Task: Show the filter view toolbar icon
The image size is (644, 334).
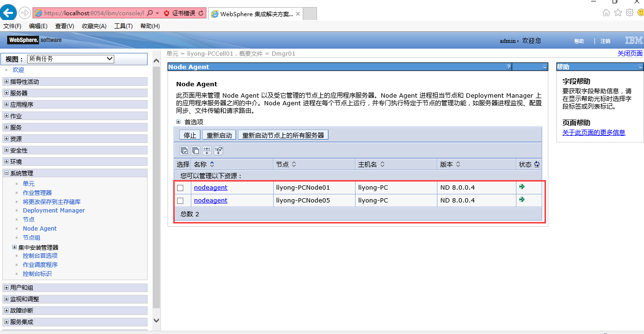Action: [207, 151]
